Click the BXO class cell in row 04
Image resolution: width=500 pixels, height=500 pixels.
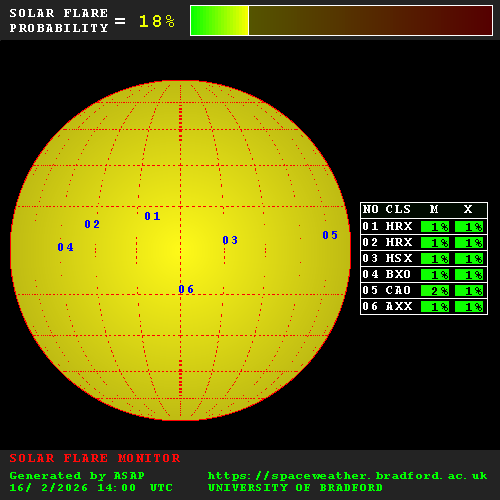398,274
